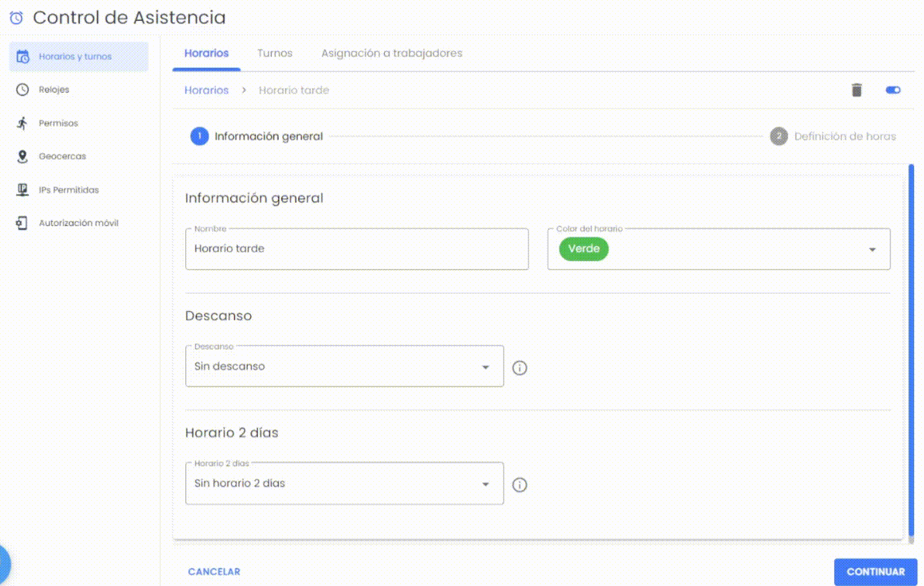Click the Horario 2 días section heading
Image resolution: width=924 pixels, height=586 pixels.
click(232, 433)
